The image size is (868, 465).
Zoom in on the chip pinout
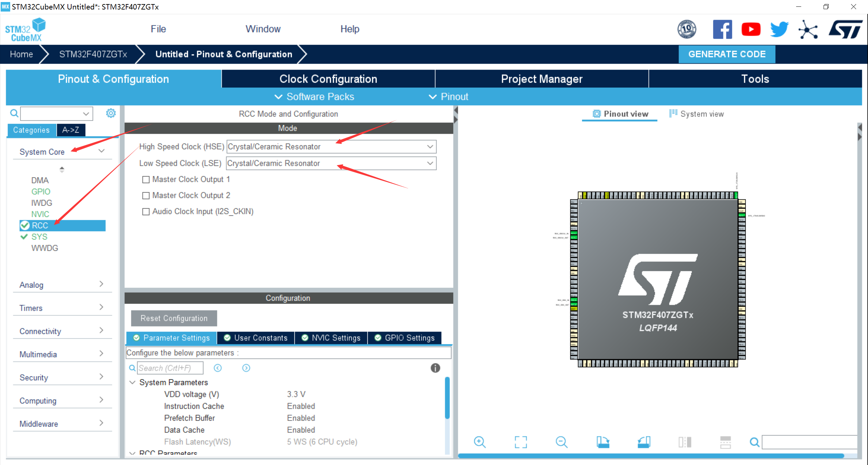(x=479, y=442)
